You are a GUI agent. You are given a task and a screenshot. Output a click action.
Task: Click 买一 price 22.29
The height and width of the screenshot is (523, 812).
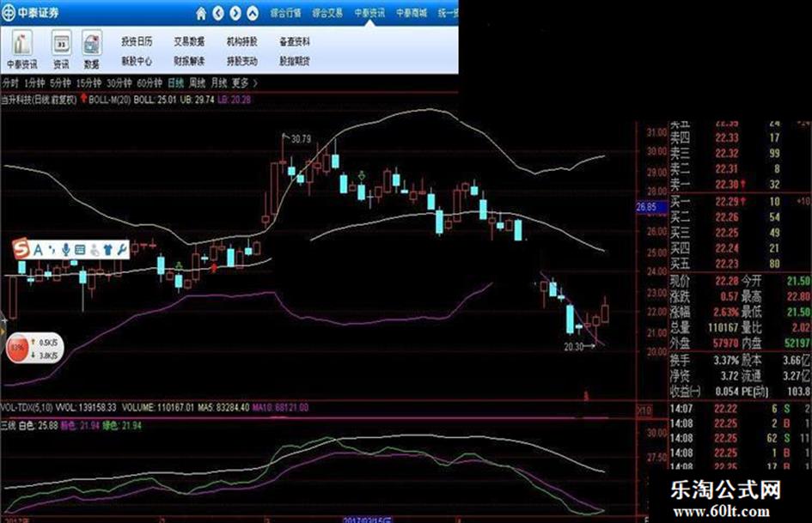pyautogui.click(x=727, y=202)
